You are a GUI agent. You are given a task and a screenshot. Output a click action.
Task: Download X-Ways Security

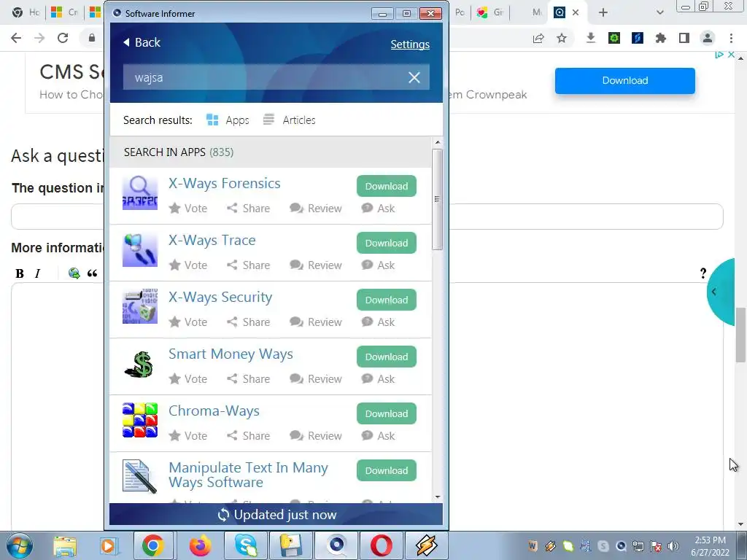pos(387,300)
